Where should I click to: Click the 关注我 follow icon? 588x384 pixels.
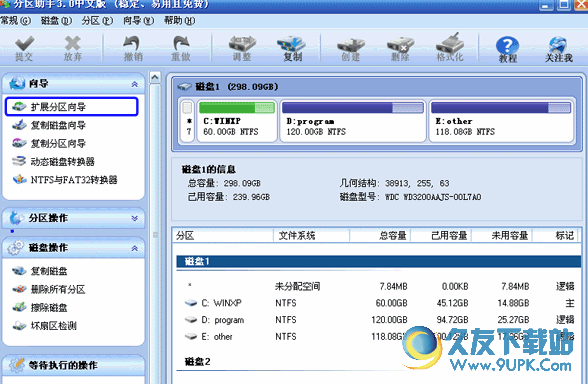click(x=558, y=49)
